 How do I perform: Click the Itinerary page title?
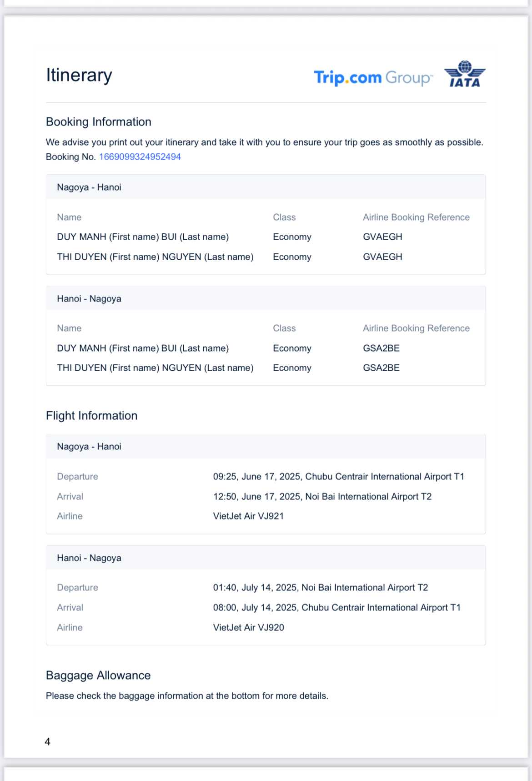point(79,75)
